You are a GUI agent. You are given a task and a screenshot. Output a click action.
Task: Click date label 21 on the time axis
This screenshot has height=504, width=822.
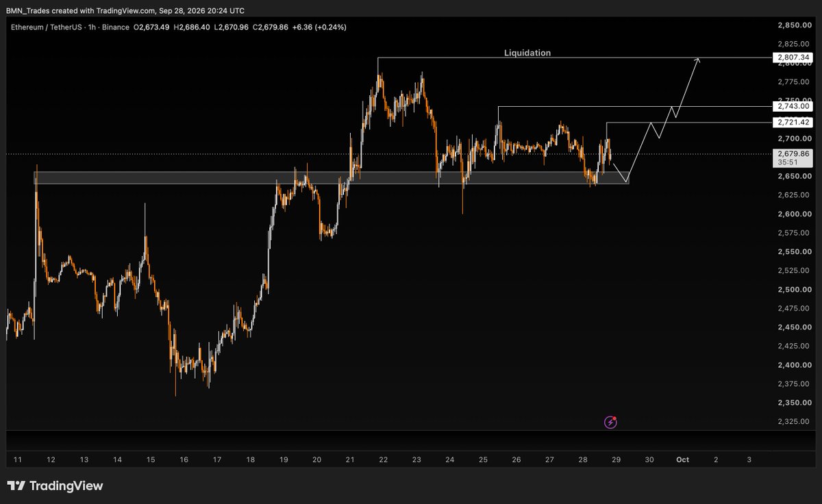point(350,459)
